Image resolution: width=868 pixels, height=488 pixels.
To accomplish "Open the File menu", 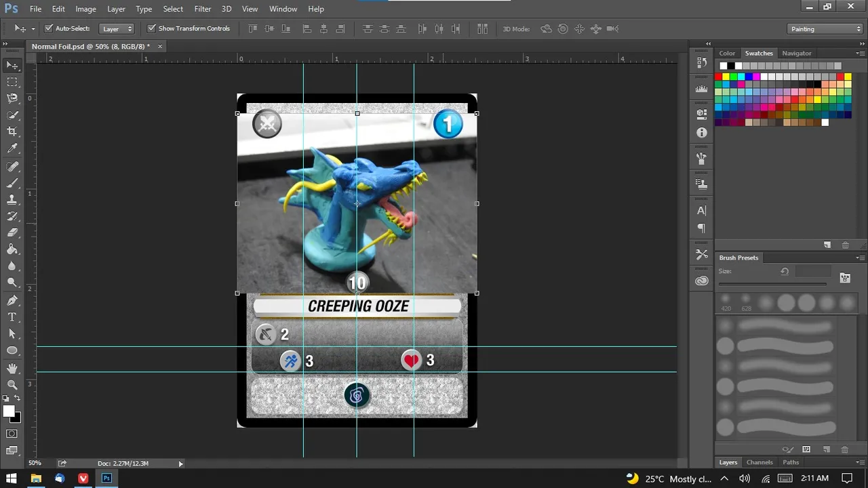I will (x=35, y=9).
